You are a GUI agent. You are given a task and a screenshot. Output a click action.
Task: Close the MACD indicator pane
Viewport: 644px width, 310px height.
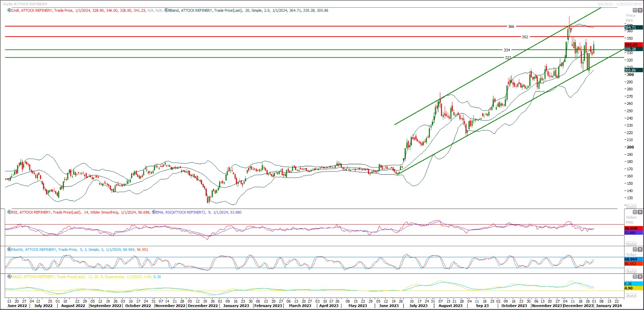click(640, 277)
